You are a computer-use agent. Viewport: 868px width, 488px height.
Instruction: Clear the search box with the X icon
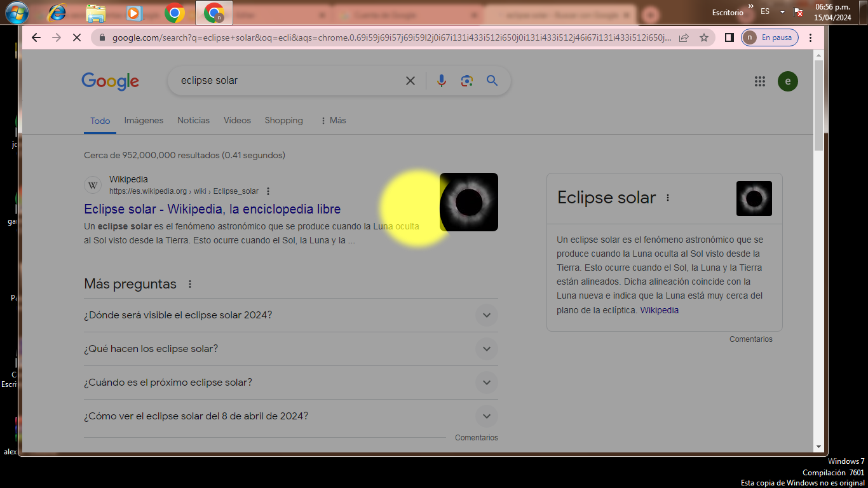410,81
